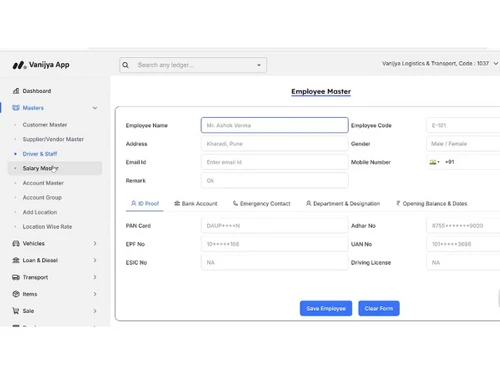Click the Transport truck icon

16,277
